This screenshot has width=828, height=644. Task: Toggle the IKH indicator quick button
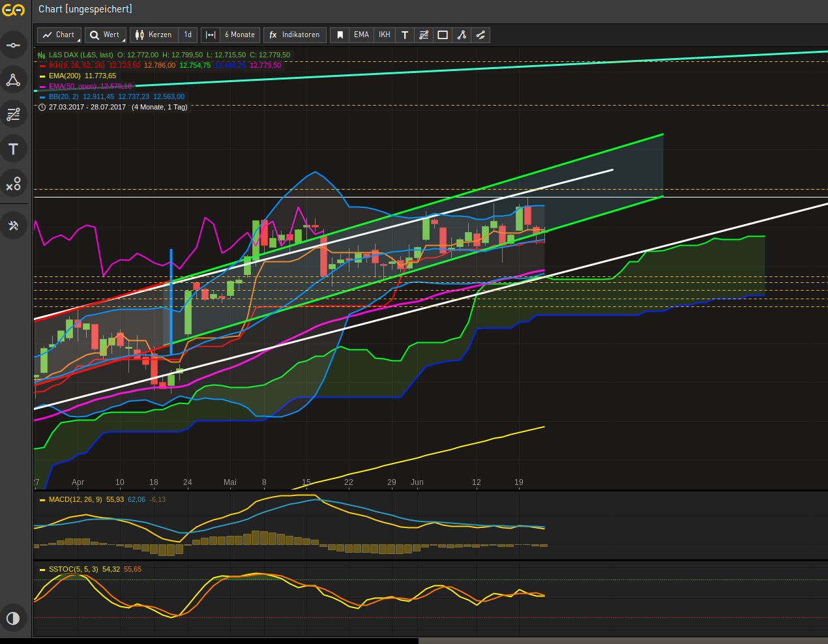coord(385,35)
